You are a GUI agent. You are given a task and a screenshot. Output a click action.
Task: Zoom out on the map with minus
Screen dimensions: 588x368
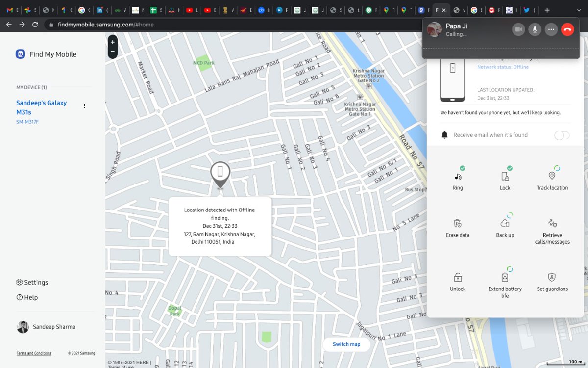click(x=113, y=52)
